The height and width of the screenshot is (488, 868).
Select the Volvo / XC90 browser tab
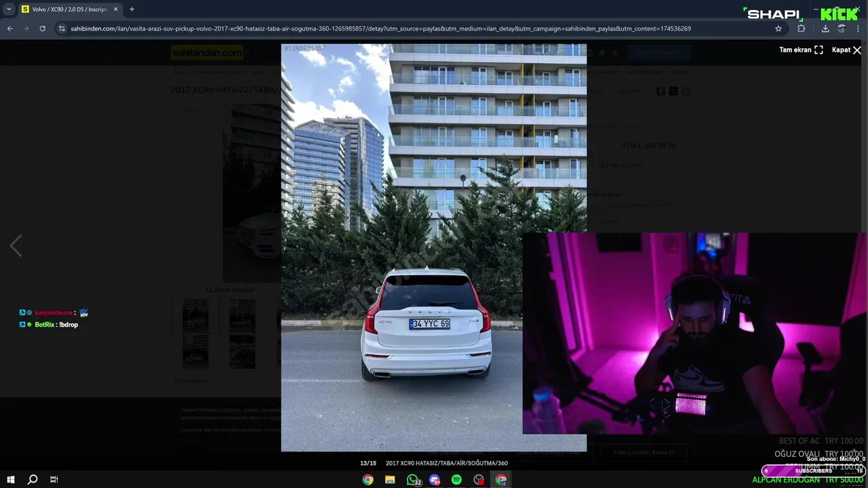click(69, 9)
